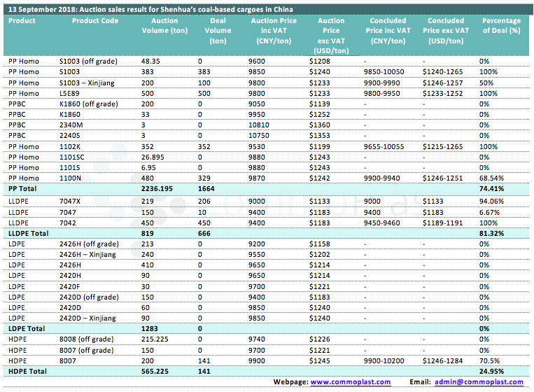Viewport: 534px width, 392px height.
Task: Select the 10810 auction price cell
Action: [260, 125]
